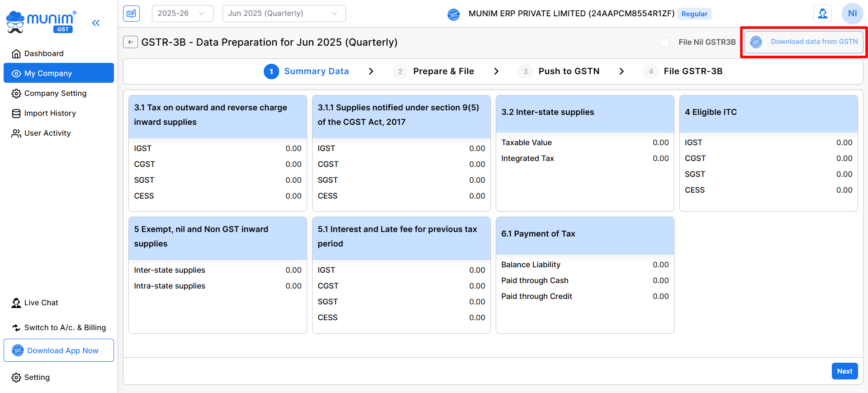Click Paid through Cash row
The height and width of the screenshot is (393, 868).
(585, 280)
